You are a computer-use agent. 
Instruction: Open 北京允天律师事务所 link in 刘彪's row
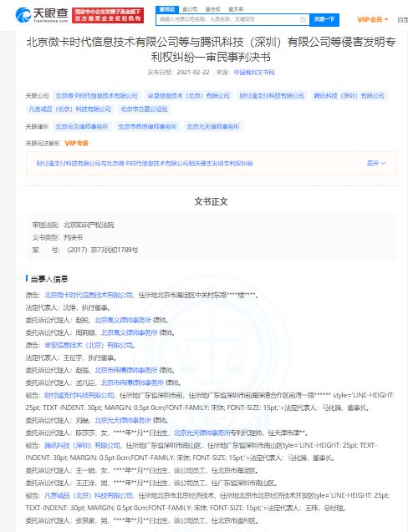click(x=123, y=420)
